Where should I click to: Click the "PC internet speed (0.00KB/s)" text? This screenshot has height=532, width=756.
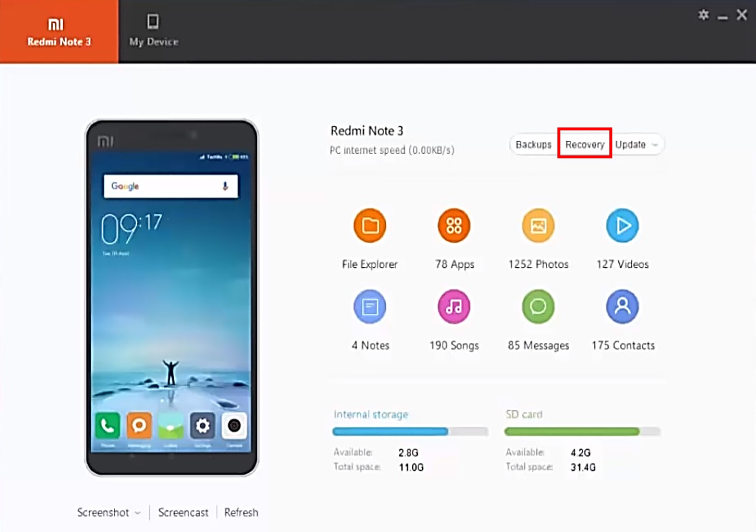coord(392,150)
